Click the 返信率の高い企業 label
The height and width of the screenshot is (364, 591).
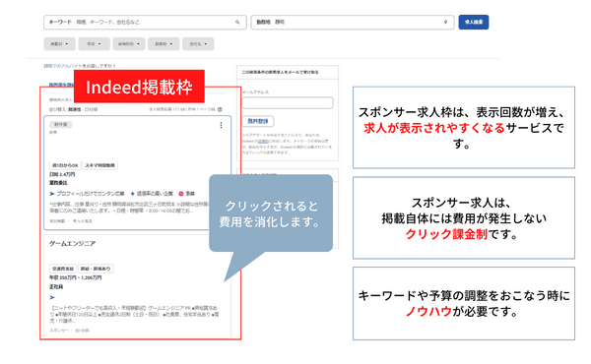[155, 194]
